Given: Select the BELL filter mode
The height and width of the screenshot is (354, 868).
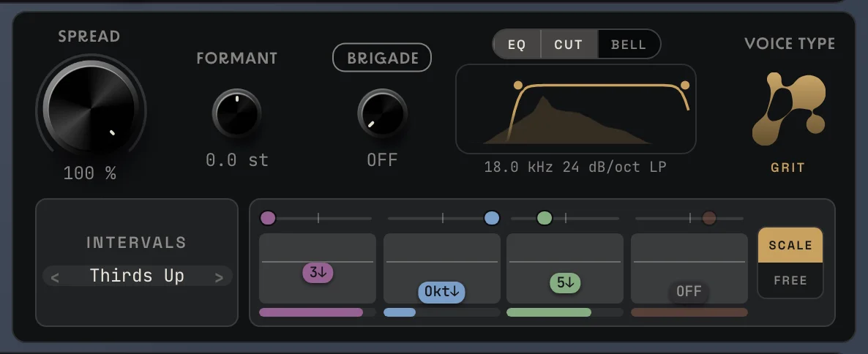Looking at the screenshot, I should [x=629, y=44].
